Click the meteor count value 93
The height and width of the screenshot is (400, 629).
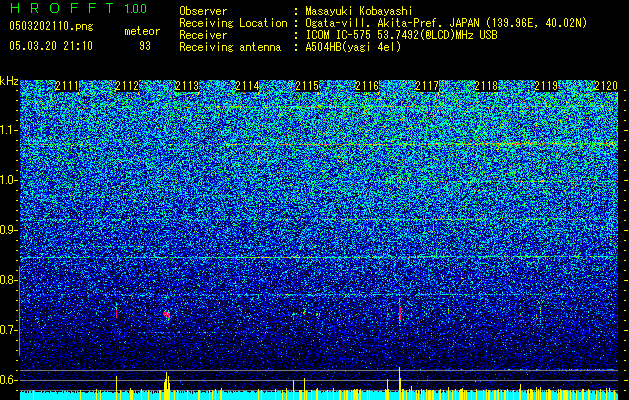[145, 46]
